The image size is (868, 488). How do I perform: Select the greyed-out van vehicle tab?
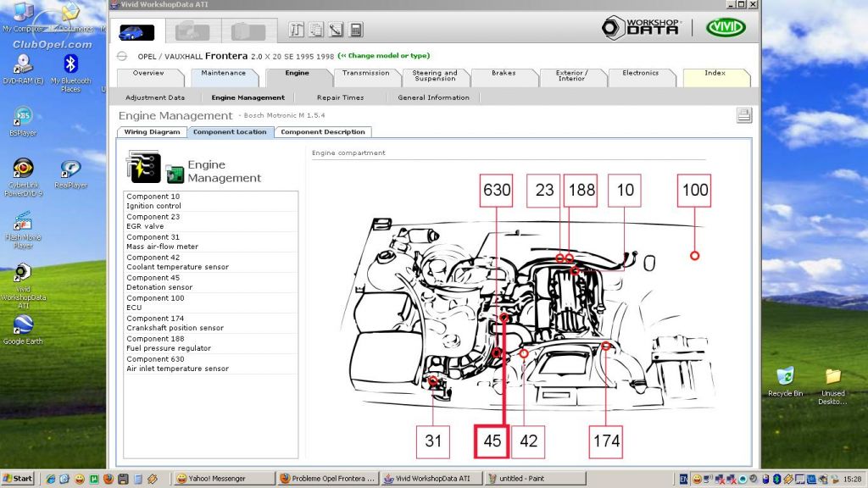click(x=192, y=31)
